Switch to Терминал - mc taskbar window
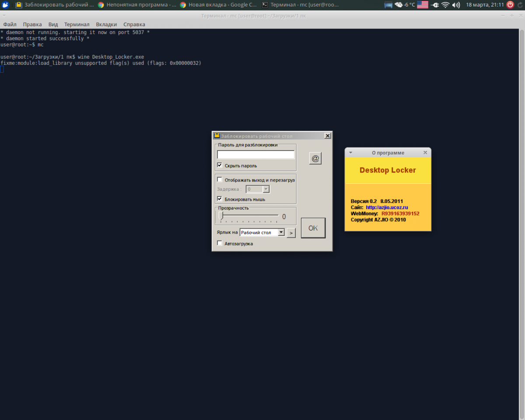Screen dimensions: 525x420 301,5
